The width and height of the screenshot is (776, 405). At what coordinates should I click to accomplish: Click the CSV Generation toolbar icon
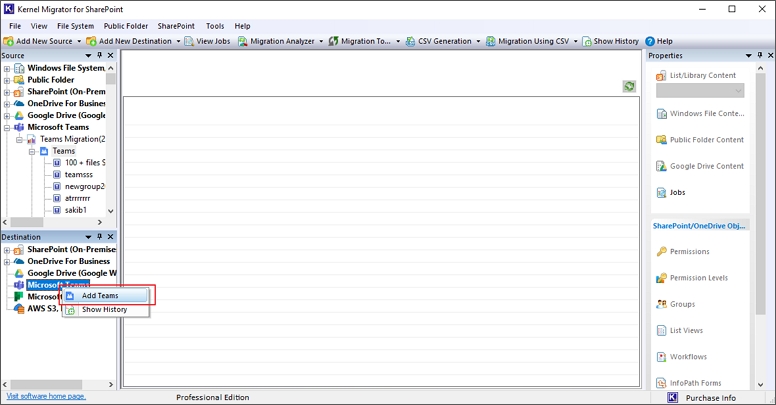[x=410, y=41]
